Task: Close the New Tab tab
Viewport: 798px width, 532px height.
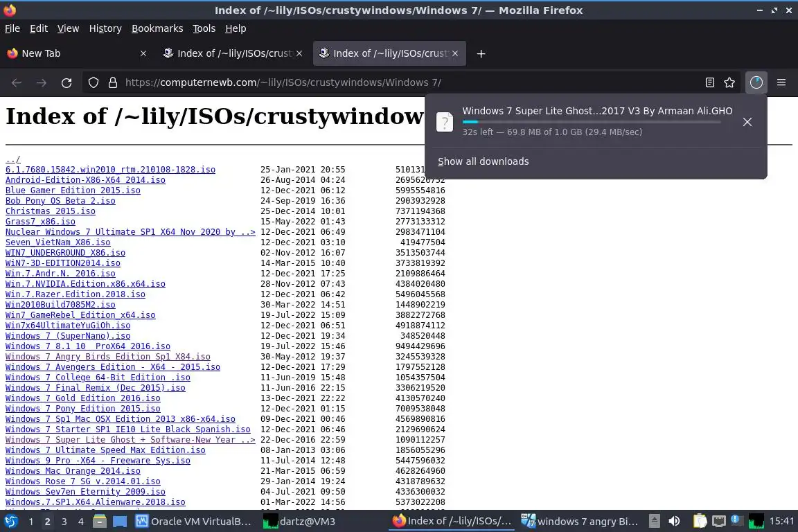Action: click(143, 53)
